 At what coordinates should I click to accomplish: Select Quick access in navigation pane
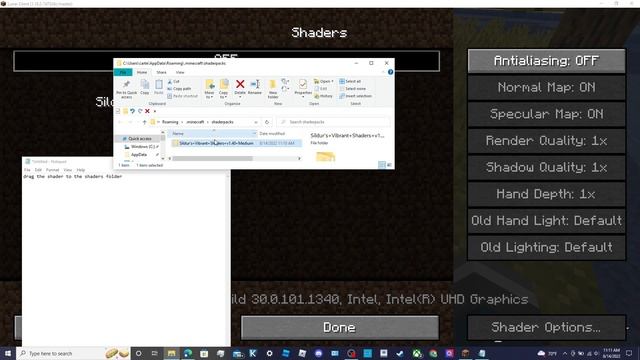click(x=137, y=139)
